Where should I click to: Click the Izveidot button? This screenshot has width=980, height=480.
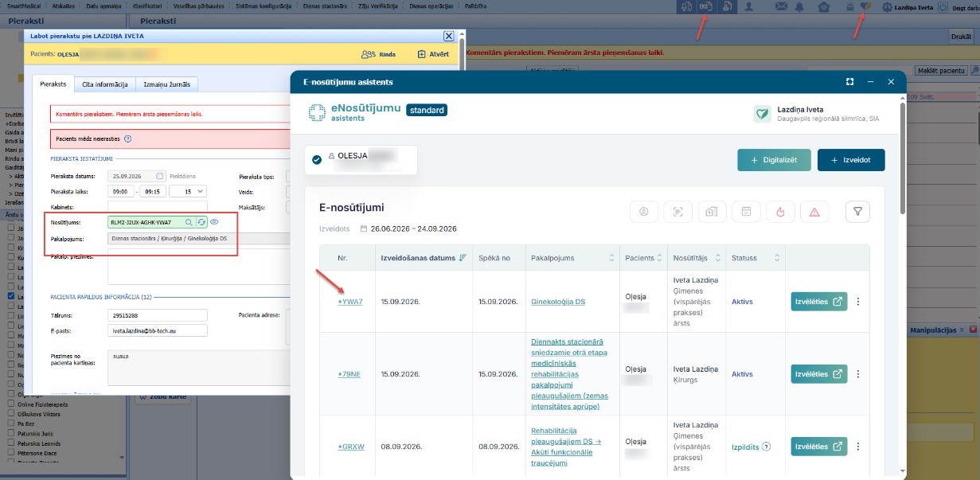pyautogui.click(x=851, y=159)
